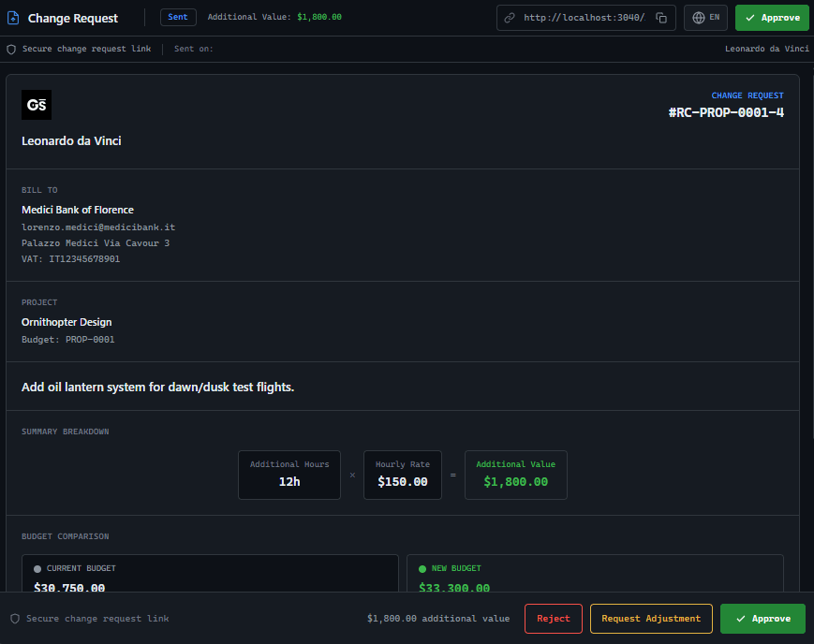Click the Sent status badge

click(178, 17)
